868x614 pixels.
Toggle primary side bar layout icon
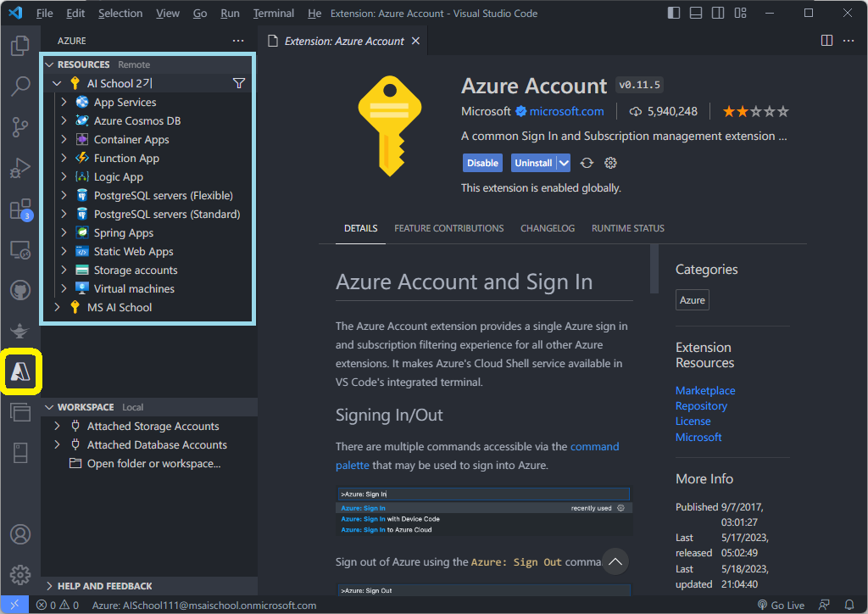pos(674,13)
